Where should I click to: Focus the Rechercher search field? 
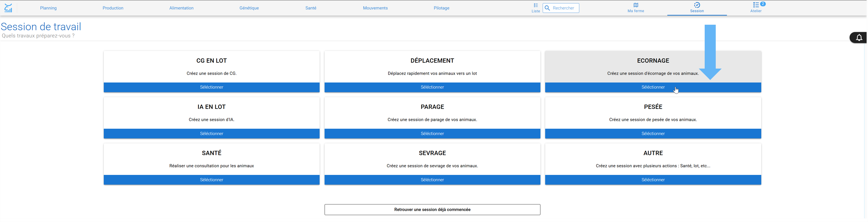click(561, 8)
